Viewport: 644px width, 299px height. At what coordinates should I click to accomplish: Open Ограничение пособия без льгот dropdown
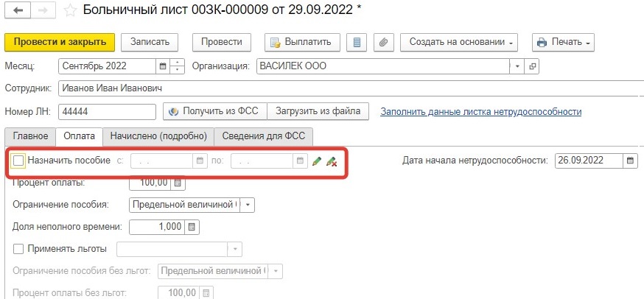pyautogui.click(x=276, y=271)
